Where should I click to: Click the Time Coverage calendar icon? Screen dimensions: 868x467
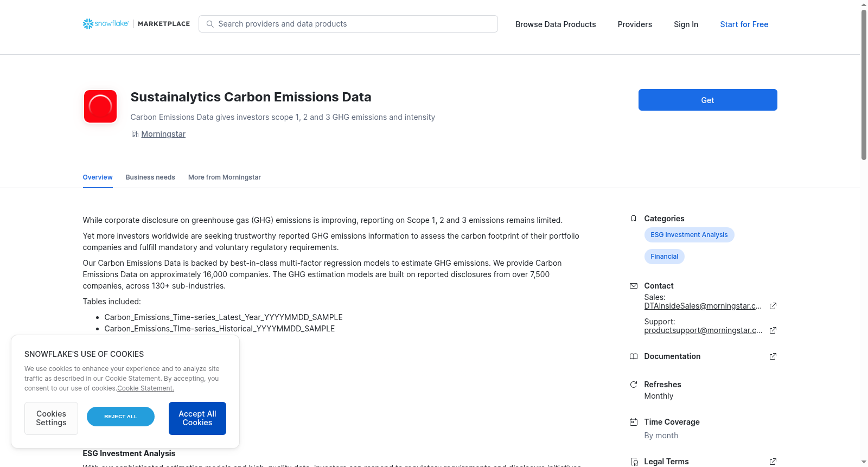pos(634,422)
